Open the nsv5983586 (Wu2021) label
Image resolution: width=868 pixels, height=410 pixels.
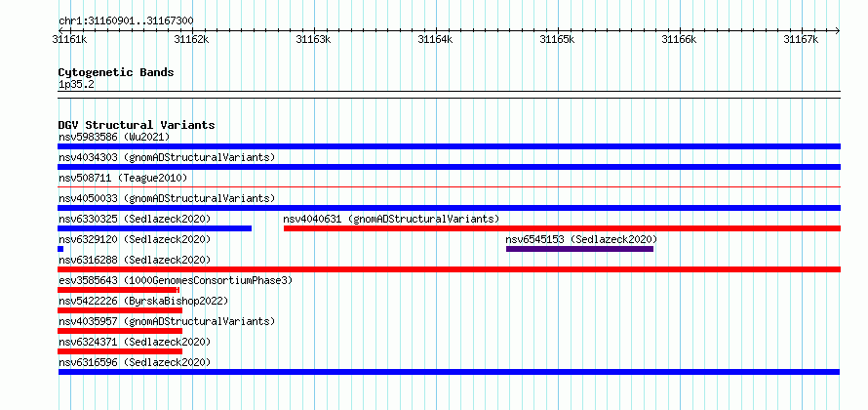tap(114, 137)
